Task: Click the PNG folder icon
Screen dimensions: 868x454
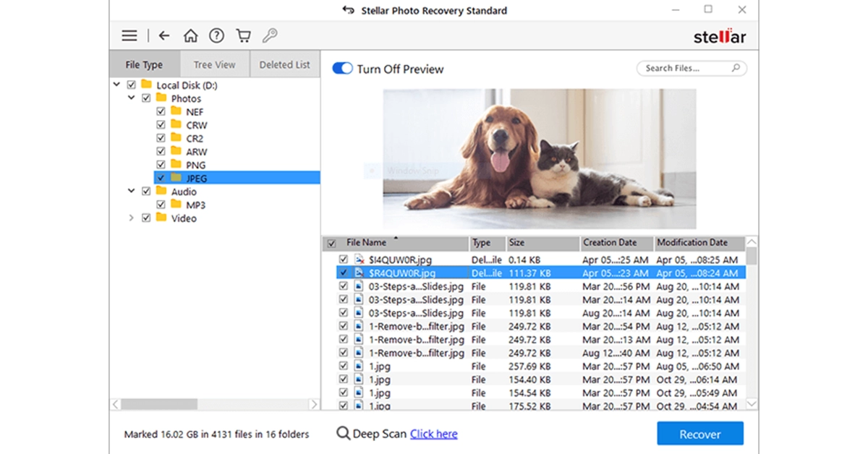Action: tap(176, 164)
